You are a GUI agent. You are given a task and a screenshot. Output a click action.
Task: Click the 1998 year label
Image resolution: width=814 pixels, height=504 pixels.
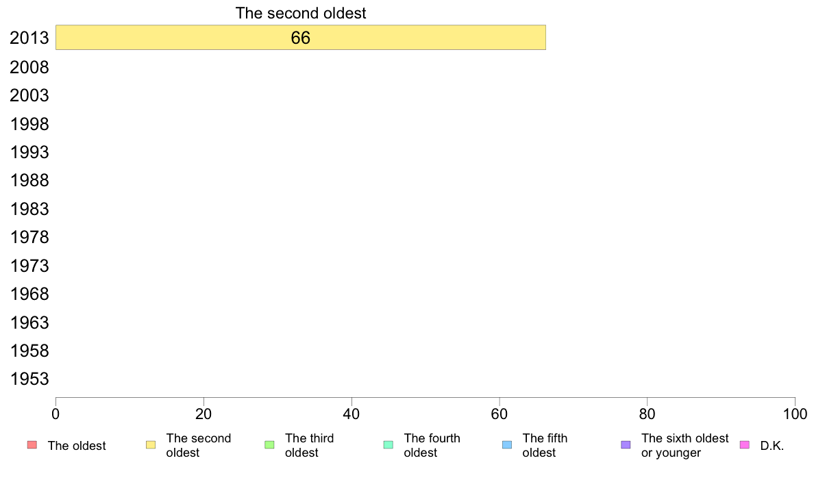pos(29,124)
